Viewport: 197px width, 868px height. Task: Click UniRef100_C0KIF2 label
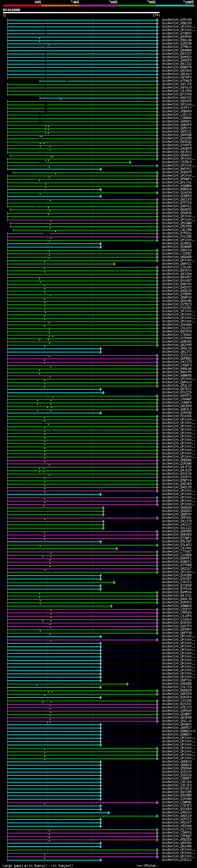tap(177, 582)
